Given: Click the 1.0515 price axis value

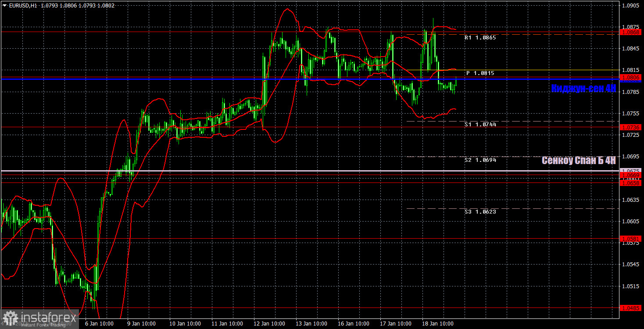Looking at the screenshot, I should (x=631, y=286).
